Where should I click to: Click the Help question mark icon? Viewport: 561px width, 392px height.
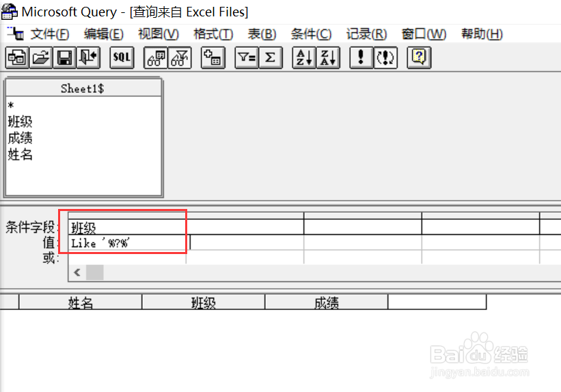pyautogui.click(x=419, y=57)
